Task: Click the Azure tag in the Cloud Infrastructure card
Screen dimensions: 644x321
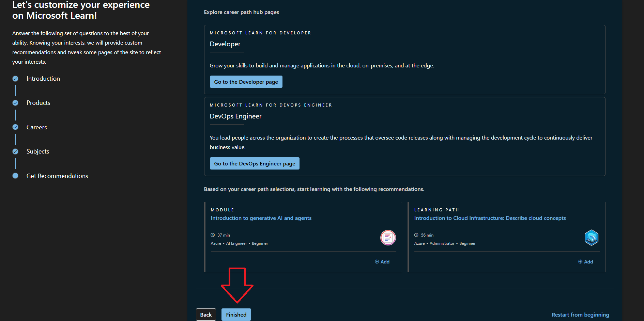Action: click(419, 243)
